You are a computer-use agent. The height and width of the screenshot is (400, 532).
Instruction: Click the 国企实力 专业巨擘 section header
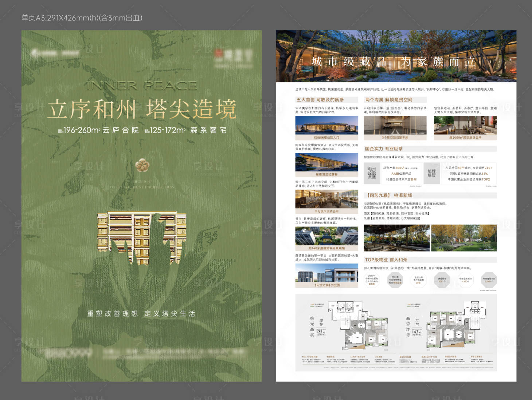click(384, 149)
